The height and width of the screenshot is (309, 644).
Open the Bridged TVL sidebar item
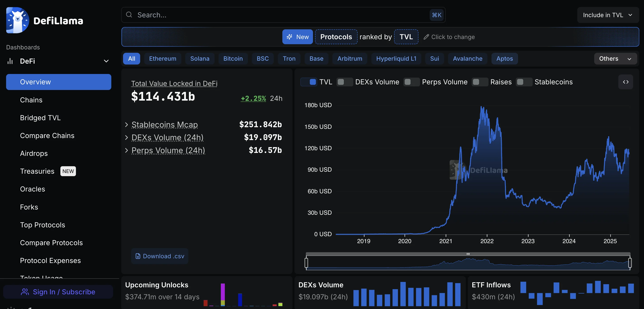(x=59, y=118)
